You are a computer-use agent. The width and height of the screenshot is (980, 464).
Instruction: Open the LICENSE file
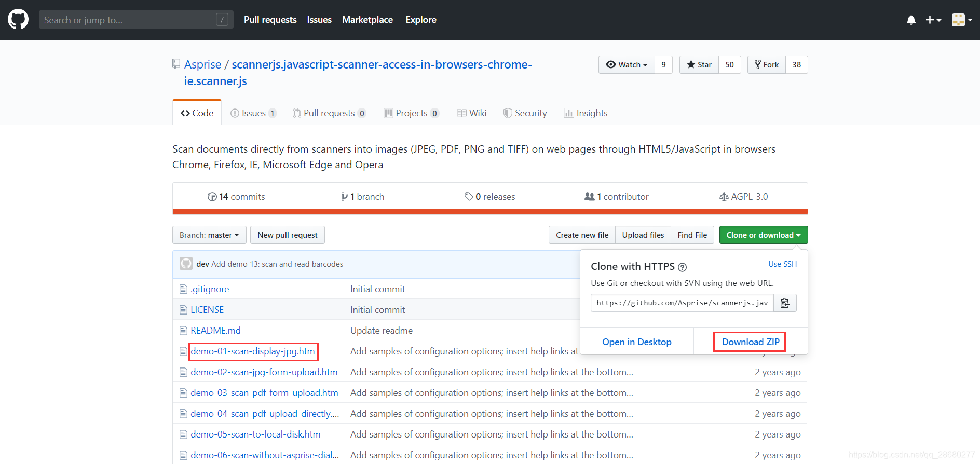(207, 310)
